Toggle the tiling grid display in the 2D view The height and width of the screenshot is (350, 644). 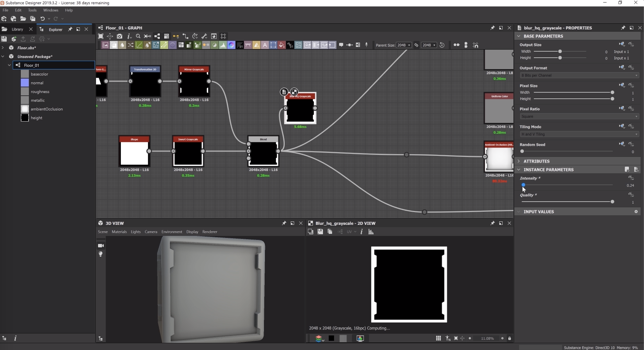[x=438, y=338]
